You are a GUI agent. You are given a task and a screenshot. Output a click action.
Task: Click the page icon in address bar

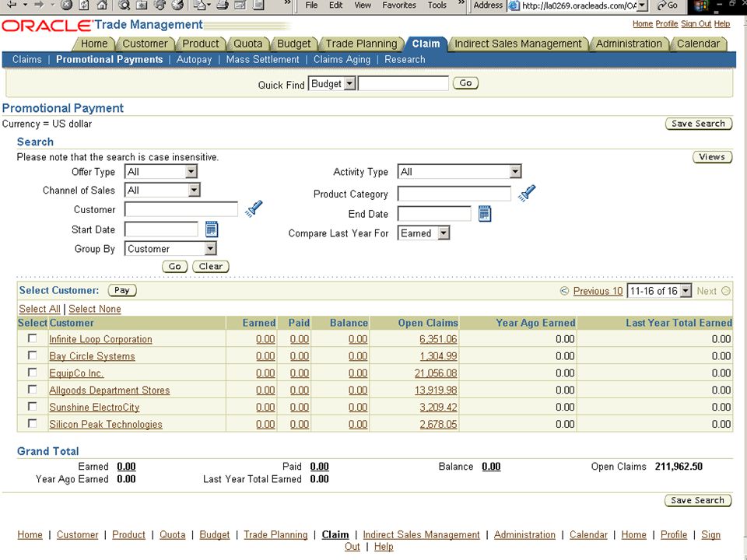coord(514,5)
